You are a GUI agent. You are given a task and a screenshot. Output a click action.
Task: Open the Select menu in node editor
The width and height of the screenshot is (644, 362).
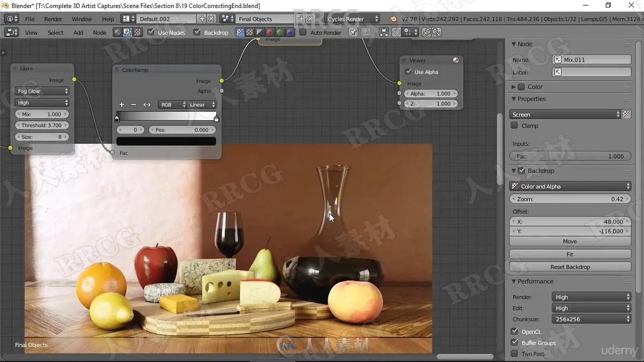[55, 32]
